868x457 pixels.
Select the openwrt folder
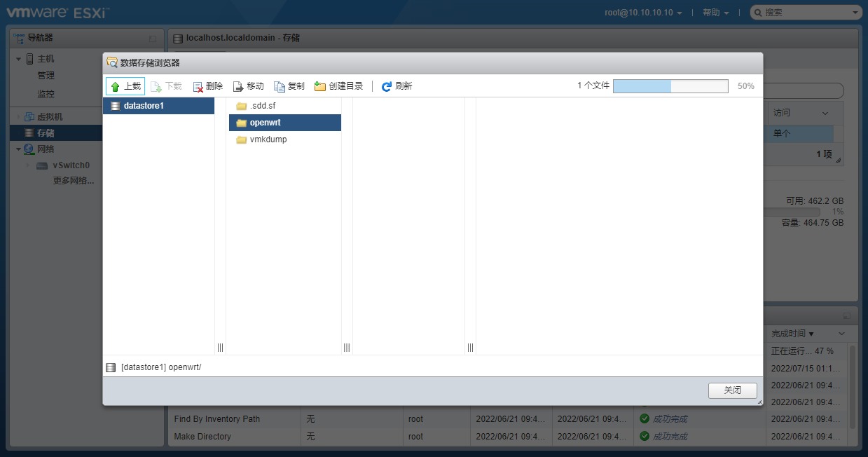(285, 123)
